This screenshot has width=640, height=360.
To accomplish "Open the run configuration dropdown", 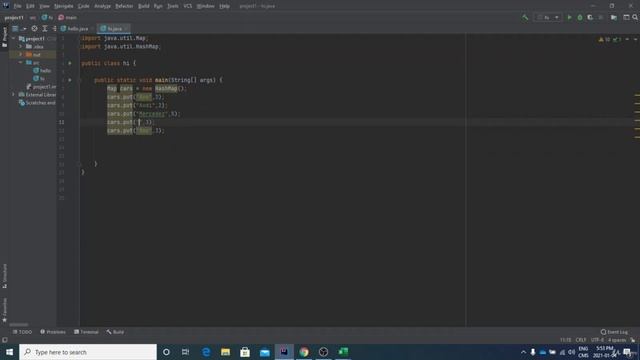I will 548,18.
